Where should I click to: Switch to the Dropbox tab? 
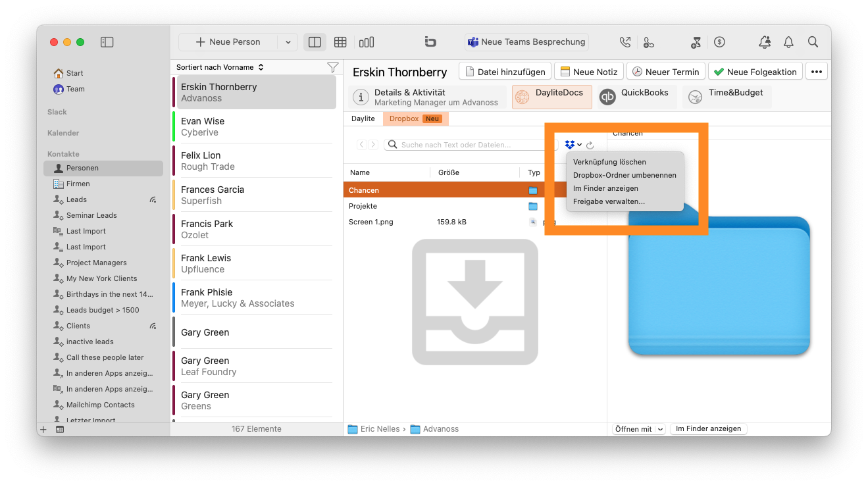coord(415,119)
